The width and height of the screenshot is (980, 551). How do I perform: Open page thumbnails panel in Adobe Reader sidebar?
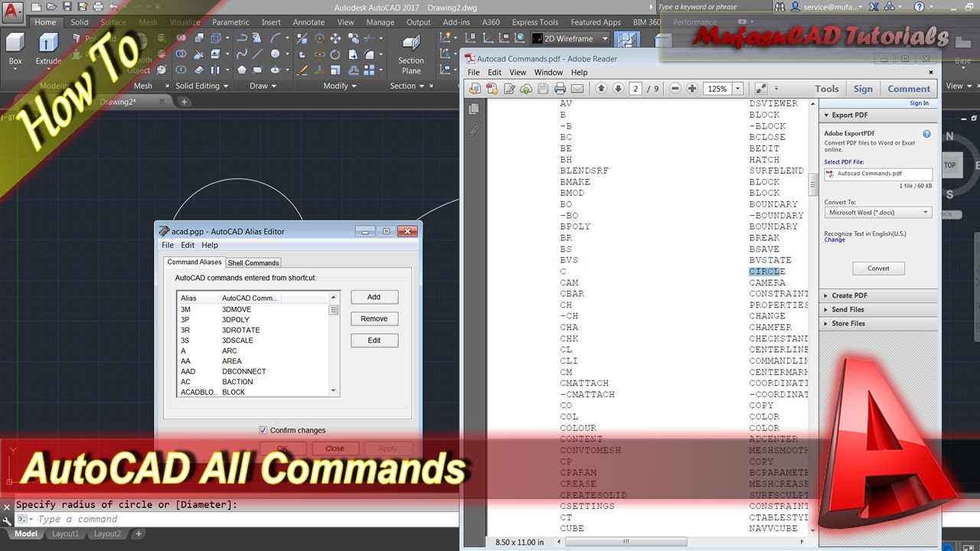coord(474,109)
